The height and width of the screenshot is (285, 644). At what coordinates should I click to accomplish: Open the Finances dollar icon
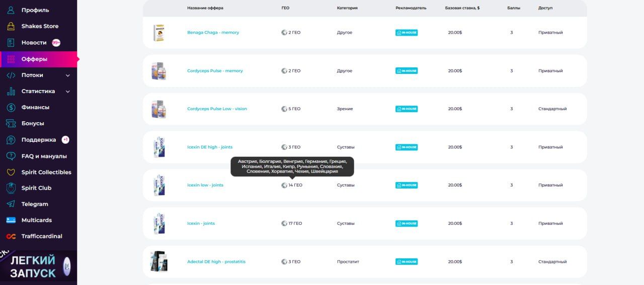click(x=11, y=107)
